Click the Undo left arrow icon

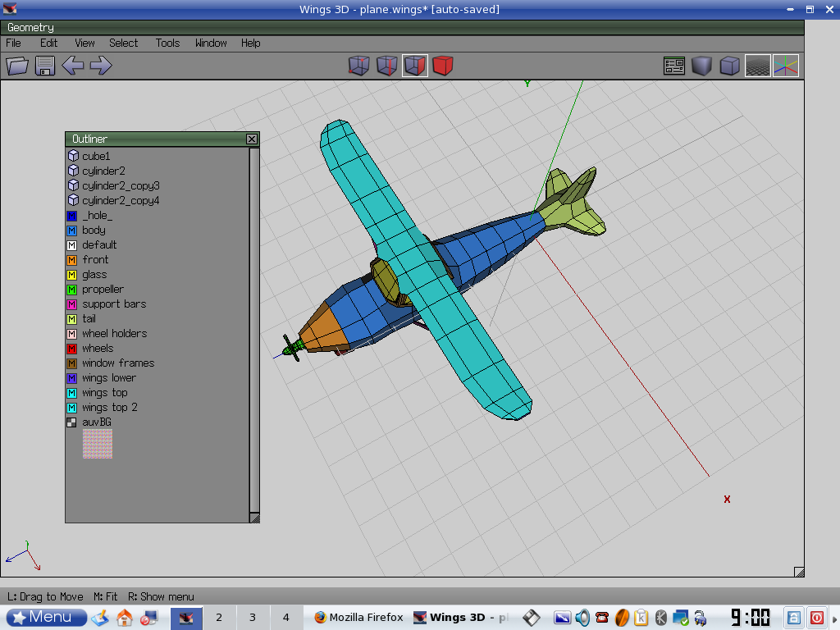73,66
